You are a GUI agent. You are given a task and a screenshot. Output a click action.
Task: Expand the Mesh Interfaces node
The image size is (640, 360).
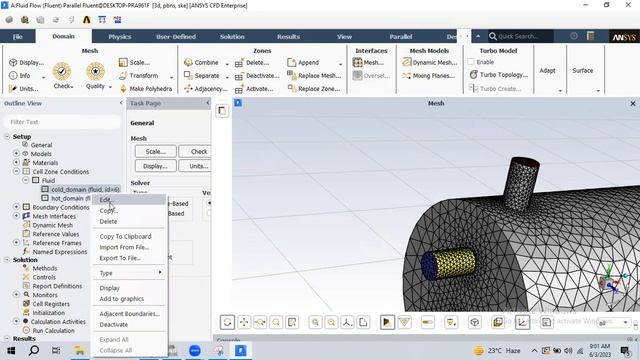coord(16,216)
